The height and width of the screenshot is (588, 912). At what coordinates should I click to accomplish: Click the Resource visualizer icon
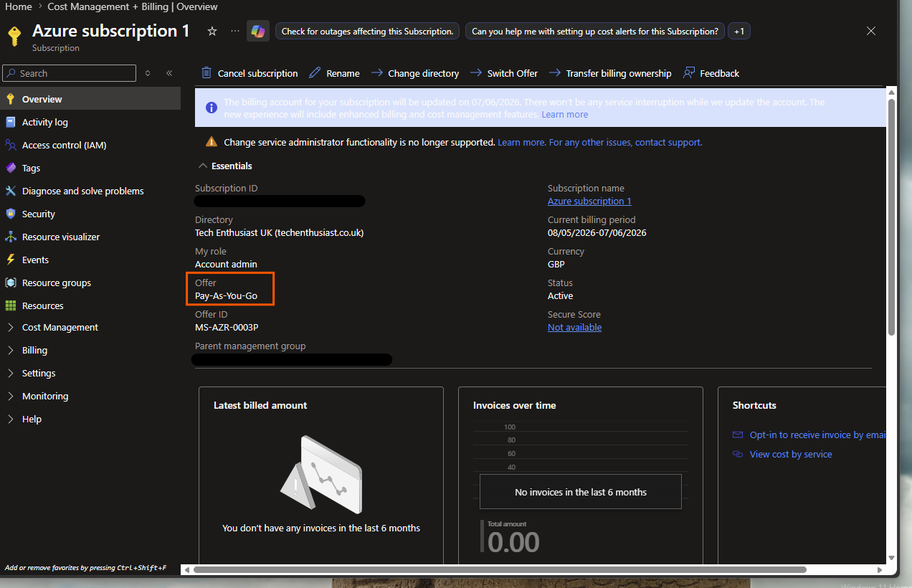click(10, 237)
